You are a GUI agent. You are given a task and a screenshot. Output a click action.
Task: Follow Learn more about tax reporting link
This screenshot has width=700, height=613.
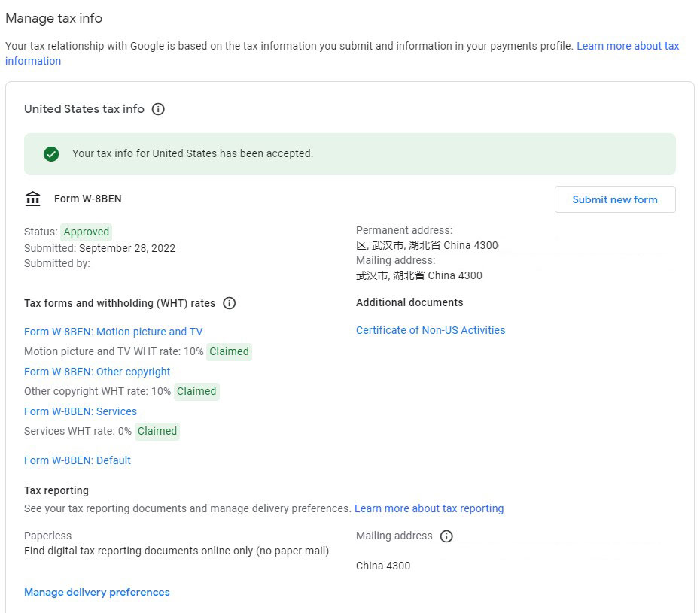click(x=429, y=508)
